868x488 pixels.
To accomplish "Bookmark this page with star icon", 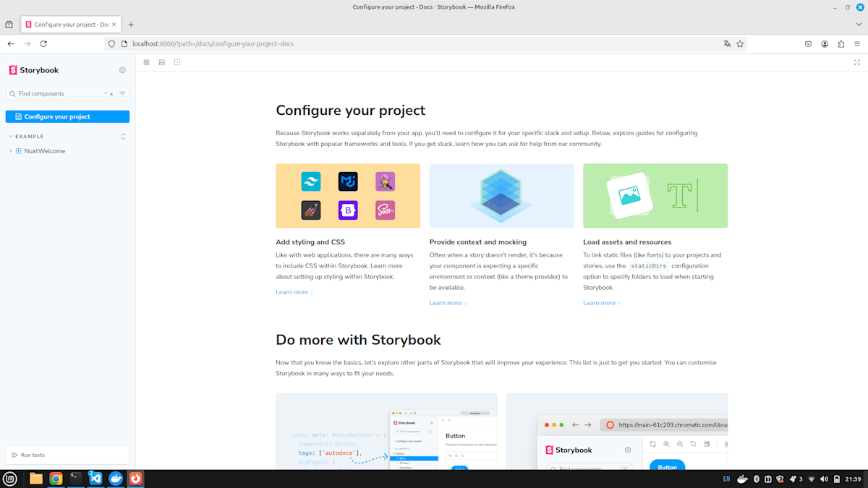I will pyautogui.click(x=740, y=44).
